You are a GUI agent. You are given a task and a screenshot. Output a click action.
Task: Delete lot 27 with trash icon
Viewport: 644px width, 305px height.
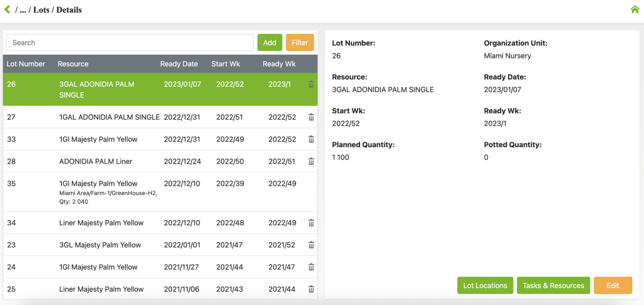(x=311, y=117)
